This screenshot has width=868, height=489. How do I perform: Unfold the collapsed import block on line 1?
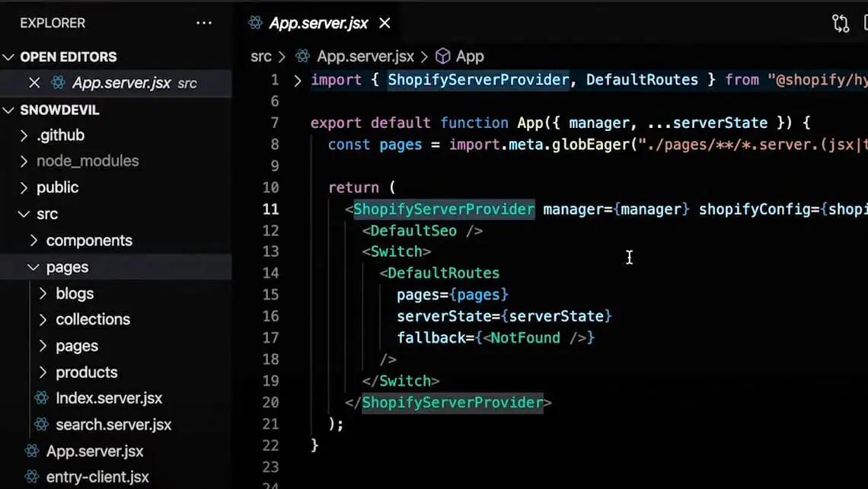(297, 80)
